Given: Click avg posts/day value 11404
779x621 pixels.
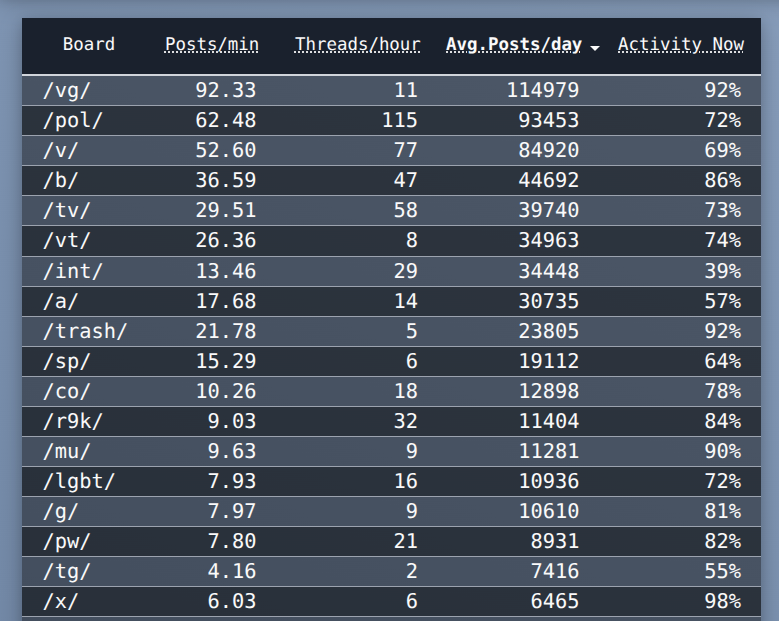Looking at the screenshot, I should pyautogui.click(x=549, y=421).
